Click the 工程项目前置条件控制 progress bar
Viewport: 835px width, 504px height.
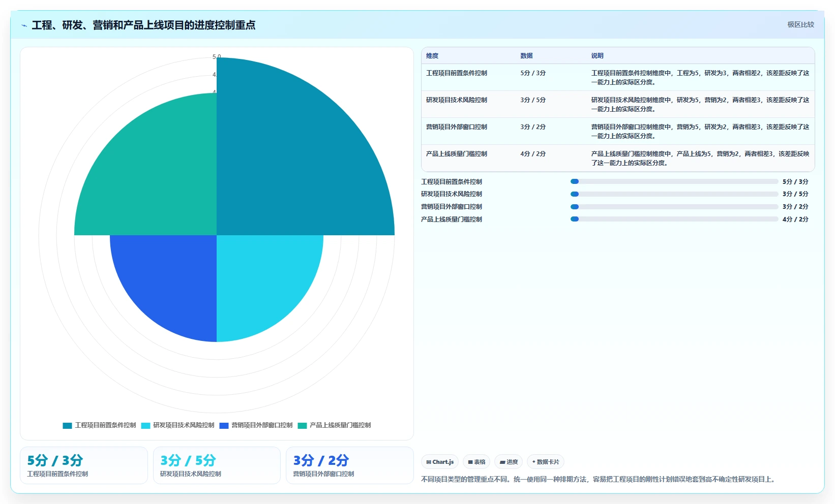click(x=674, y=181)
